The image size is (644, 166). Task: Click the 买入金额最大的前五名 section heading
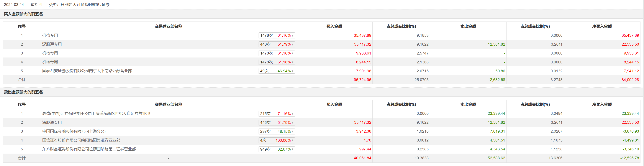click(x=24, y=14)
